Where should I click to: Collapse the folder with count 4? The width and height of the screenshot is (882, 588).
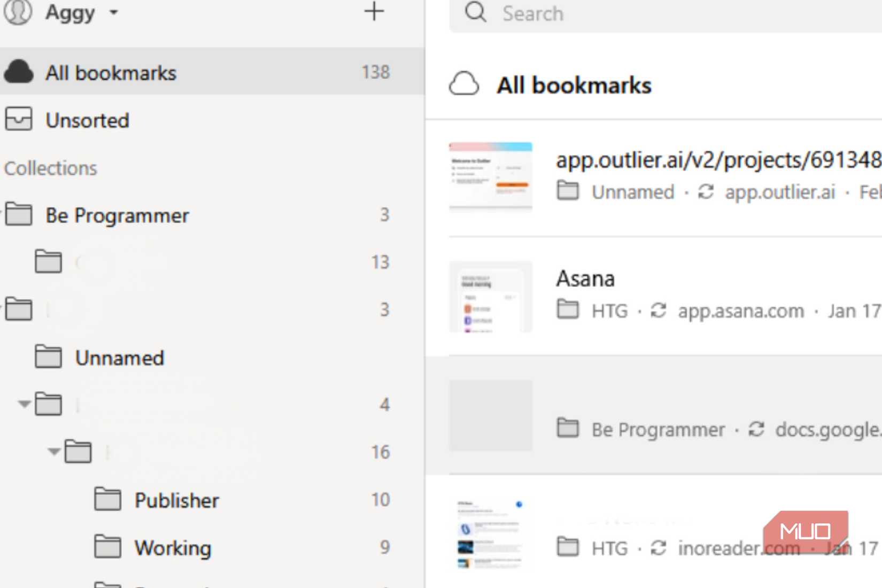[24, 404]
